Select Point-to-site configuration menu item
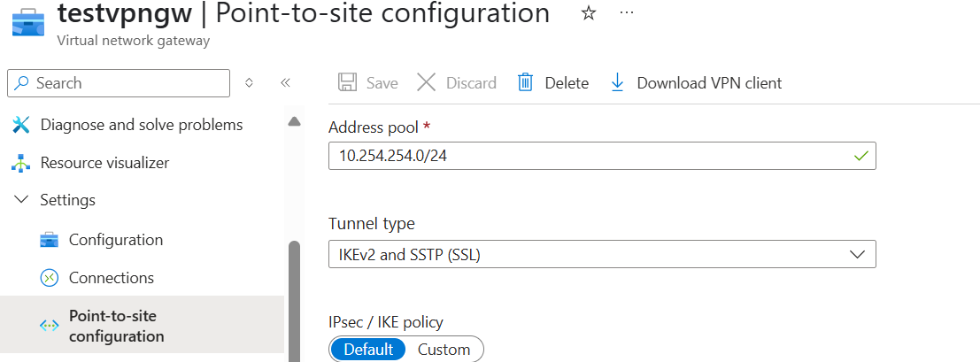This screenshot has width=980, height=362. point(116,326)
